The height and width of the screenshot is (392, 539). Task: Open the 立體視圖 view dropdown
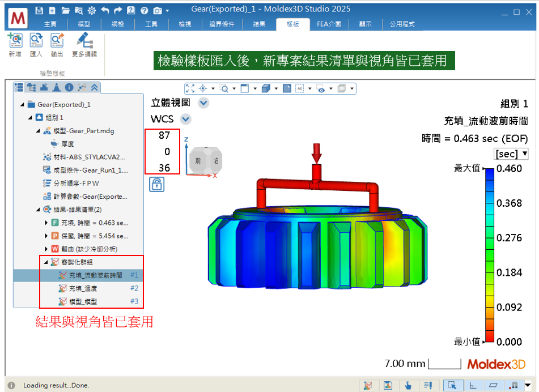click(x=203, y=103)
